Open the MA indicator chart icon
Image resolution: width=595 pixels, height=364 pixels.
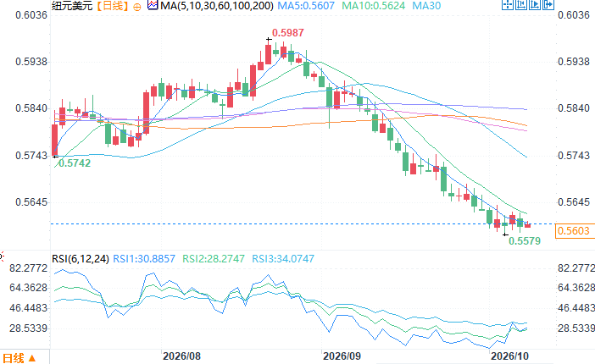click(153, 5)
